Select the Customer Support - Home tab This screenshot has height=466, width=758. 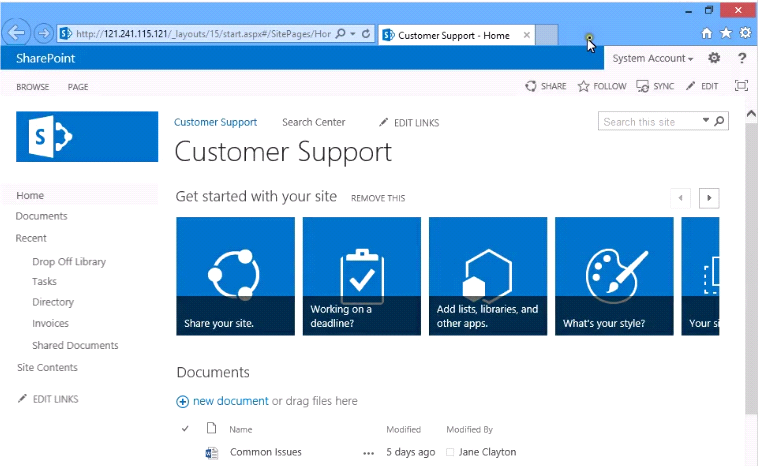click(x=456, y=35)
